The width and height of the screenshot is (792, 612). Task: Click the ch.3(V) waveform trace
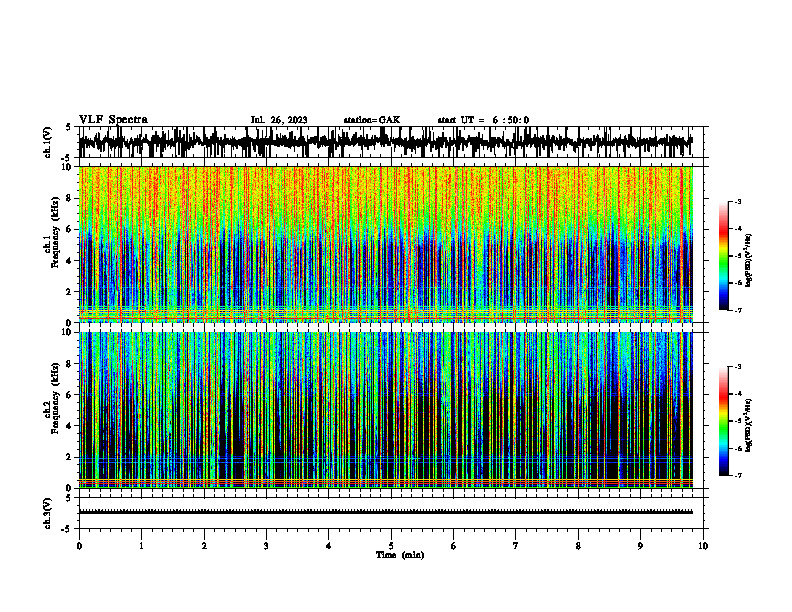coord(386,512)
